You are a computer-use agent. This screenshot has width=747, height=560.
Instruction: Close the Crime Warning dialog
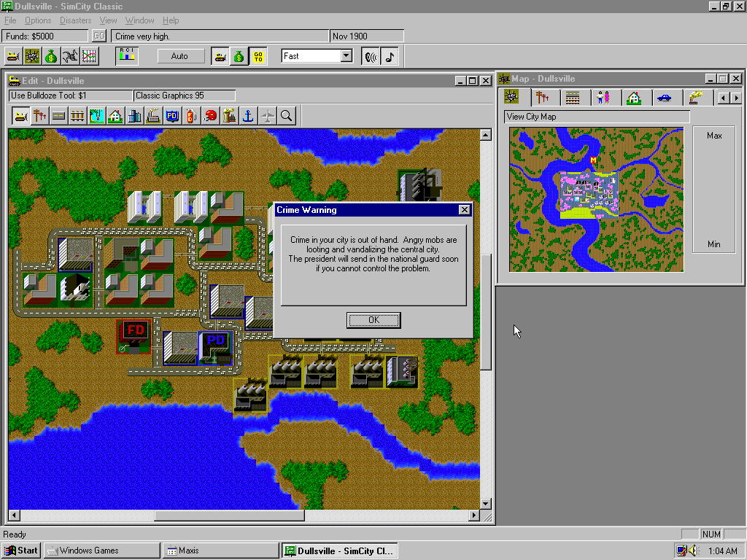(464, 209)
